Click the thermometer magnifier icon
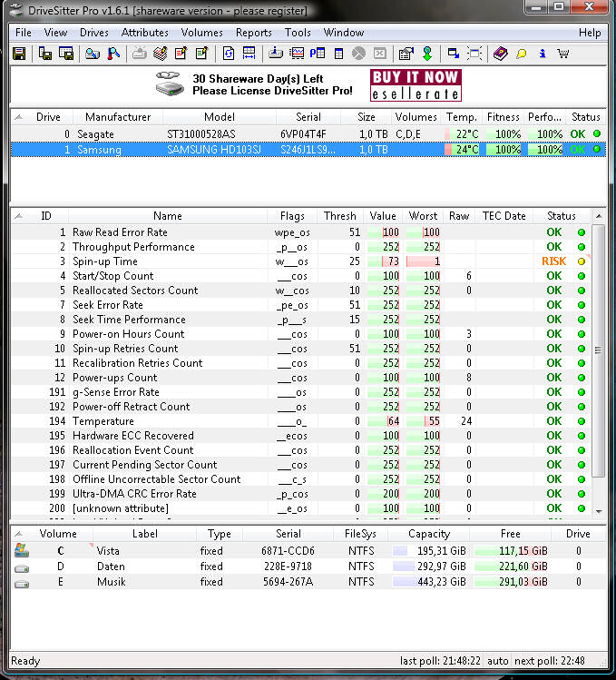Viewport: 616px width, 680px height. 113,54
